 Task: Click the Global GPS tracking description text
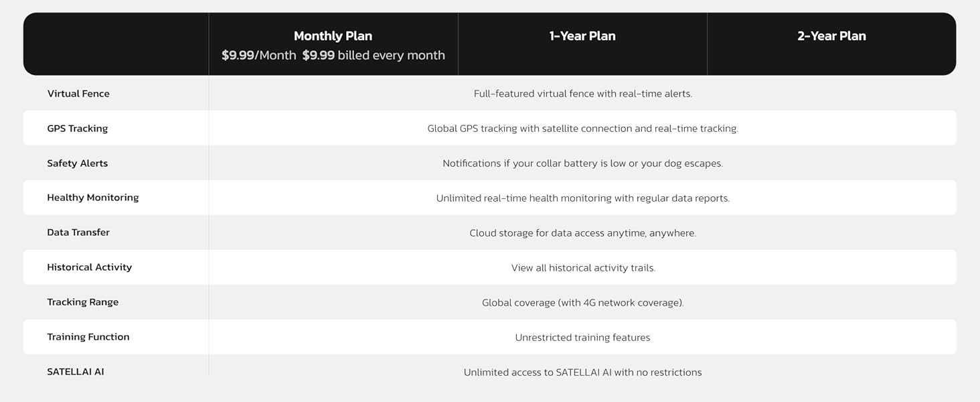pos(582,129)
